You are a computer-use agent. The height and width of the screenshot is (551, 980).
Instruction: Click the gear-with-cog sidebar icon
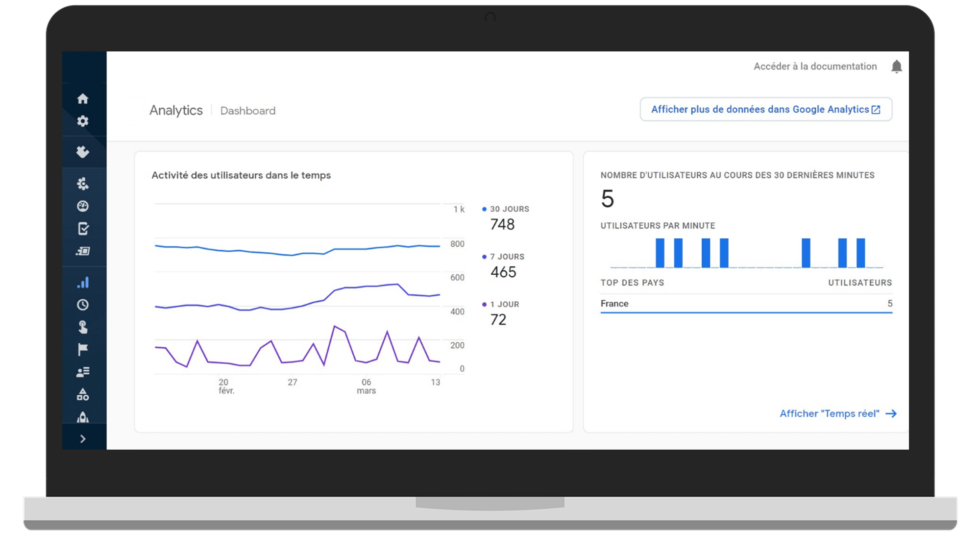tap(83, 184)
